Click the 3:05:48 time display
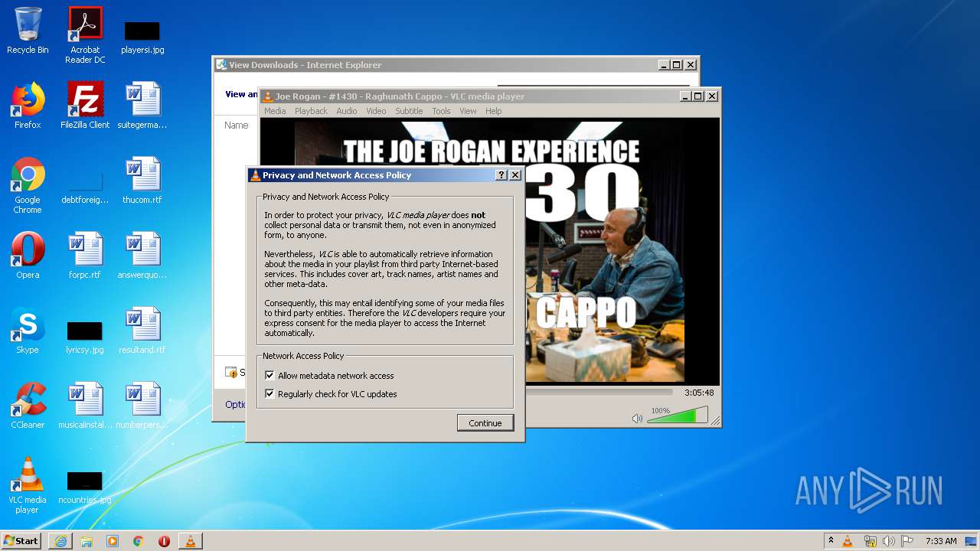This screenshot has height=551, width=980. point(699,393)
